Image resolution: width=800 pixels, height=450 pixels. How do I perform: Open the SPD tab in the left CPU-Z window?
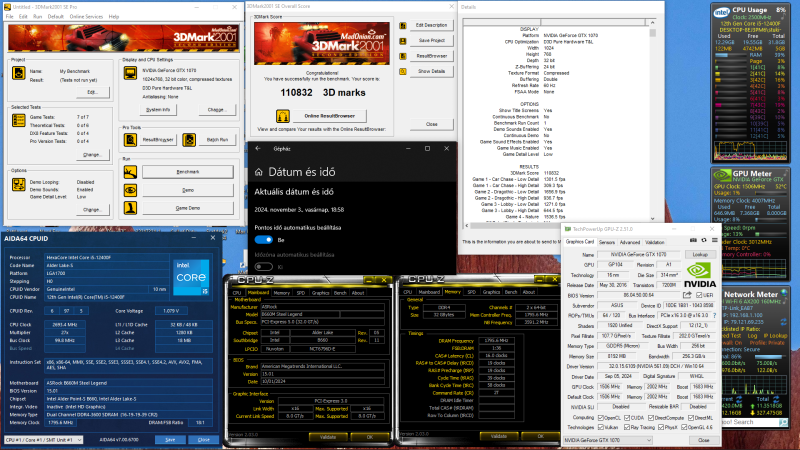[301, 293]
